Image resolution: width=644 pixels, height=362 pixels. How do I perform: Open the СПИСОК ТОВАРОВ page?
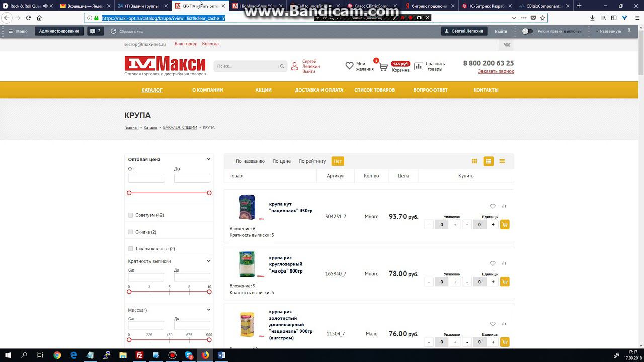pyautogui.click(x=374, y=90)
